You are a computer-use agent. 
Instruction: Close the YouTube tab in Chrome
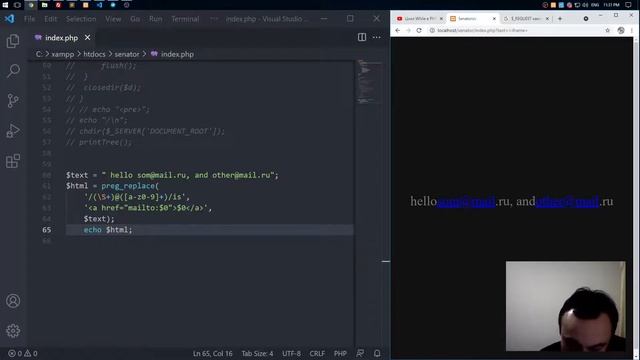tap(441, 19)
